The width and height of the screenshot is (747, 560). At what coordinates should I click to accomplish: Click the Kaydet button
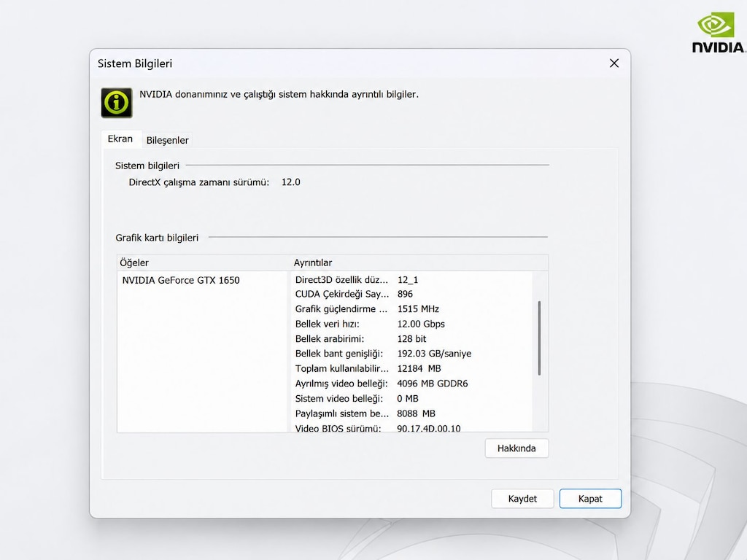pos(522,499)
